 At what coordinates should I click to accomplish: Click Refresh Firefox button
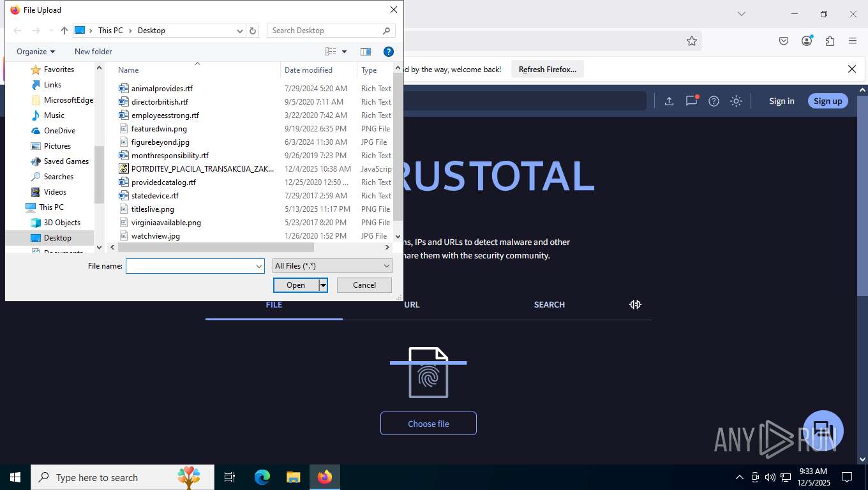tap(548, 70)
